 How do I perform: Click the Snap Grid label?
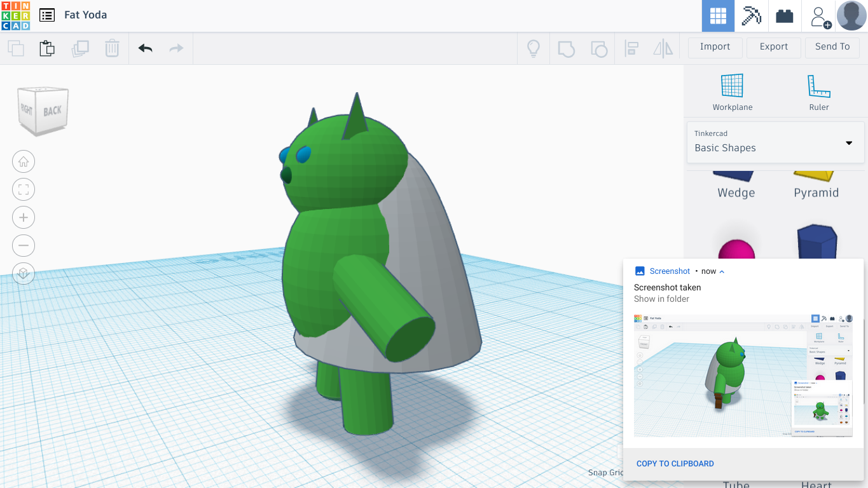605,472
